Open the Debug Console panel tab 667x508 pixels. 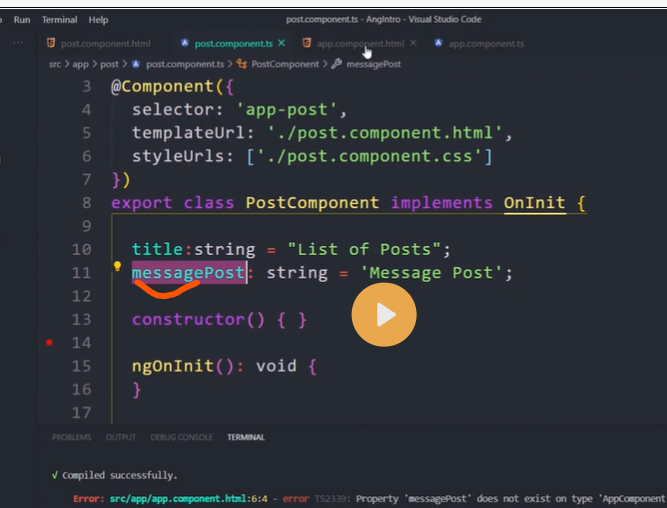coord(181,437)
